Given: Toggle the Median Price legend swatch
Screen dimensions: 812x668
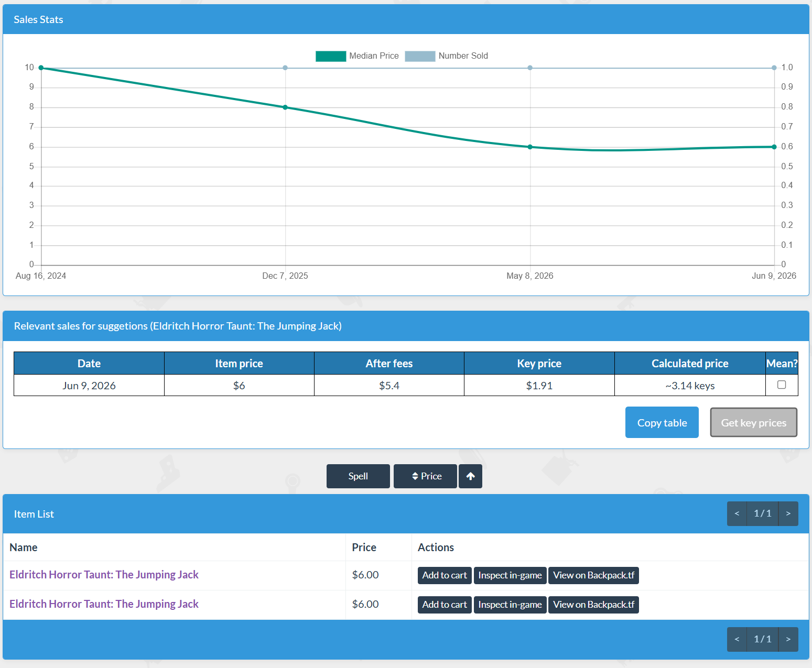Looking at the screenshot, I should [x=331, y=56].
